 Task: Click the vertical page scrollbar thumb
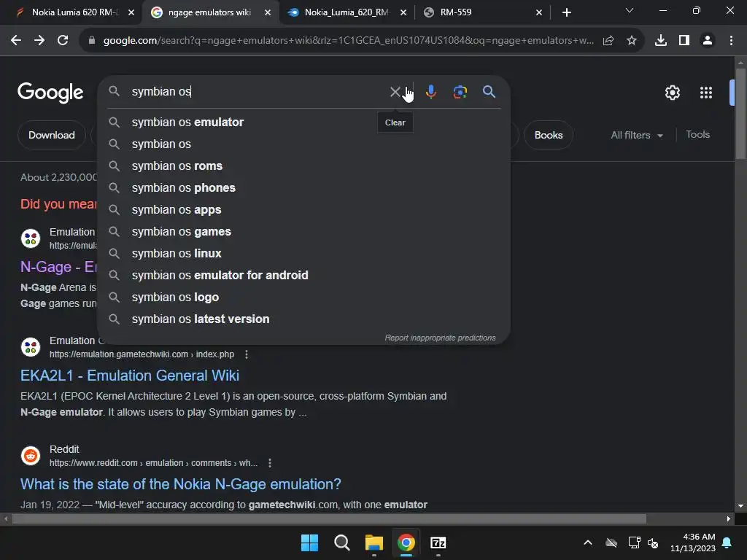pyautogui.click(x=740, y=114)
